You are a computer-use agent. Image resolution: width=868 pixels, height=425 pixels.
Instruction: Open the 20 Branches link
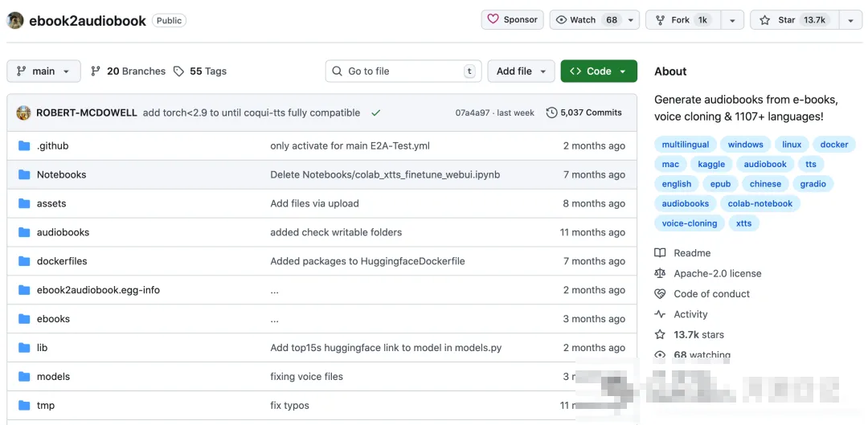(x=128, y=72)
